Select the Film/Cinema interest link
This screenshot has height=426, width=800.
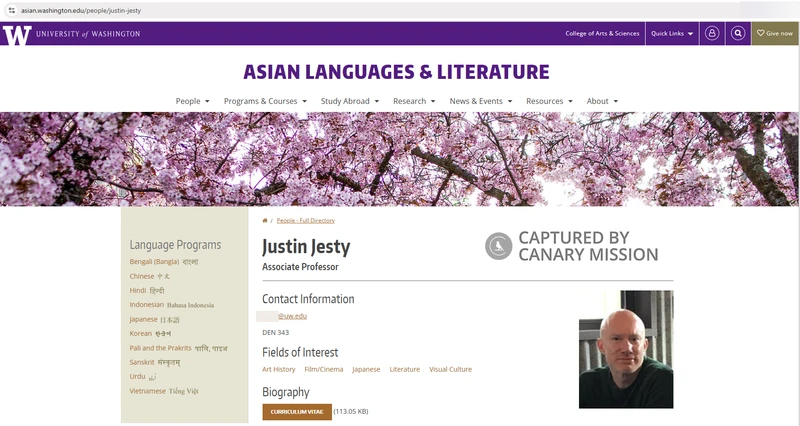pos(323,369)
